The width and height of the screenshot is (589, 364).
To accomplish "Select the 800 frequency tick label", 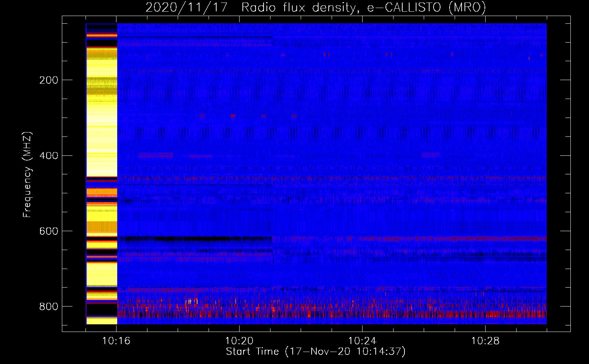I will [x=48, y=306].
